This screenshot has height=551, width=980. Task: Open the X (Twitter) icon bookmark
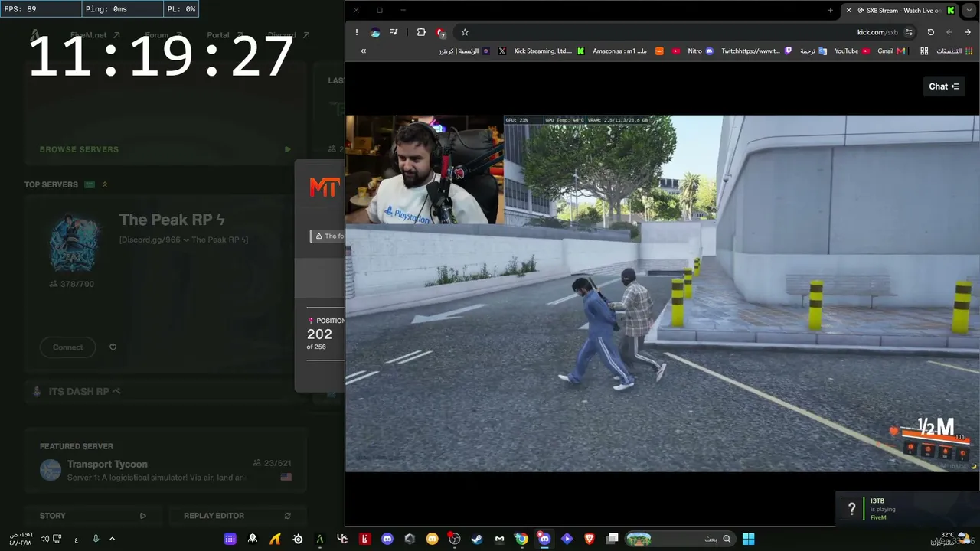tap(502, 51)
